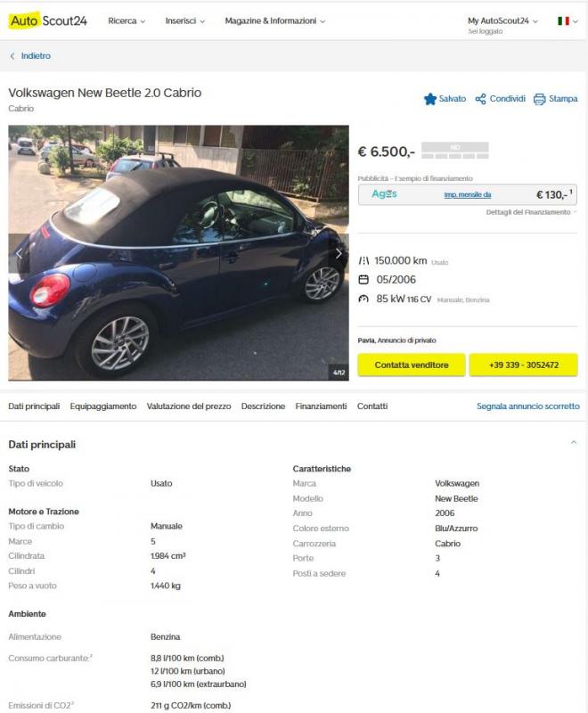
Task: Open the Segnala annuncio scorretto link
Action: coord(528,406)
